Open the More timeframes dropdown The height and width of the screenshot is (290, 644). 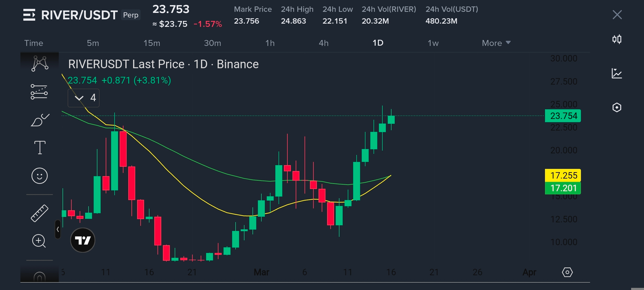click(496, 43)
